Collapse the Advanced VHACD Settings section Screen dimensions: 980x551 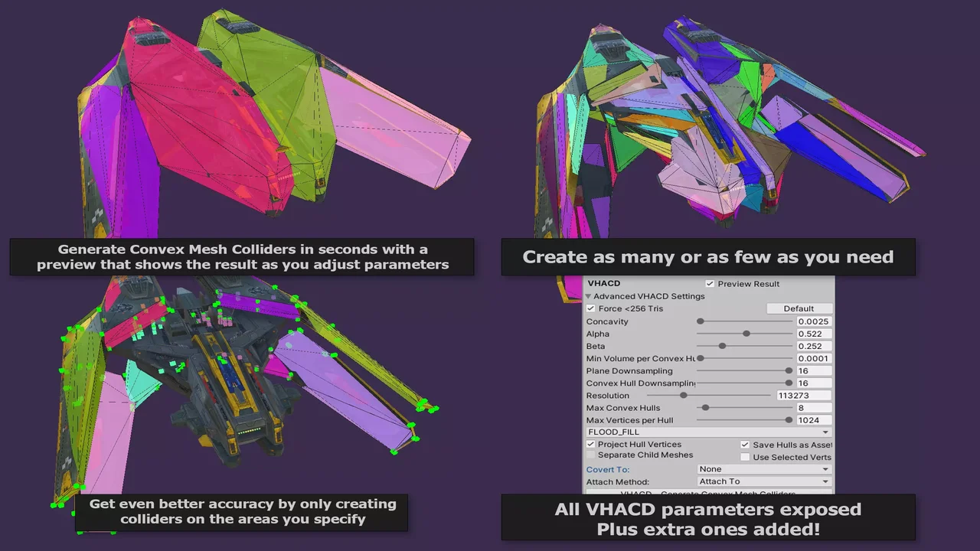point(589,296)
